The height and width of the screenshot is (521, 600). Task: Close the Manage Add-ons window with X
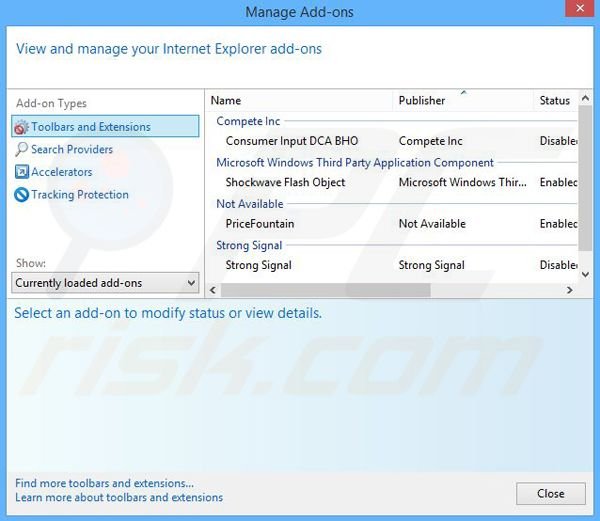[x=580, y=8]
